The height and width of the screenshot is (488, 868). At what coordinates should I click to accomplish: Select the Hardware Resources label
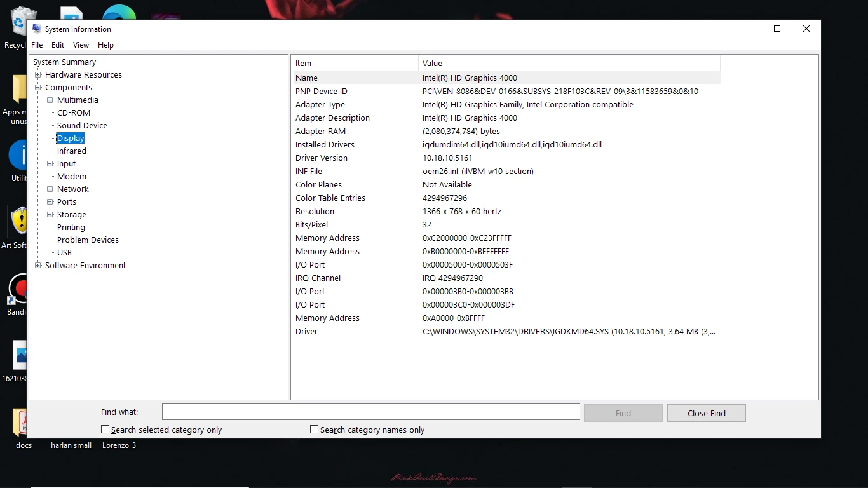(83, 75)
